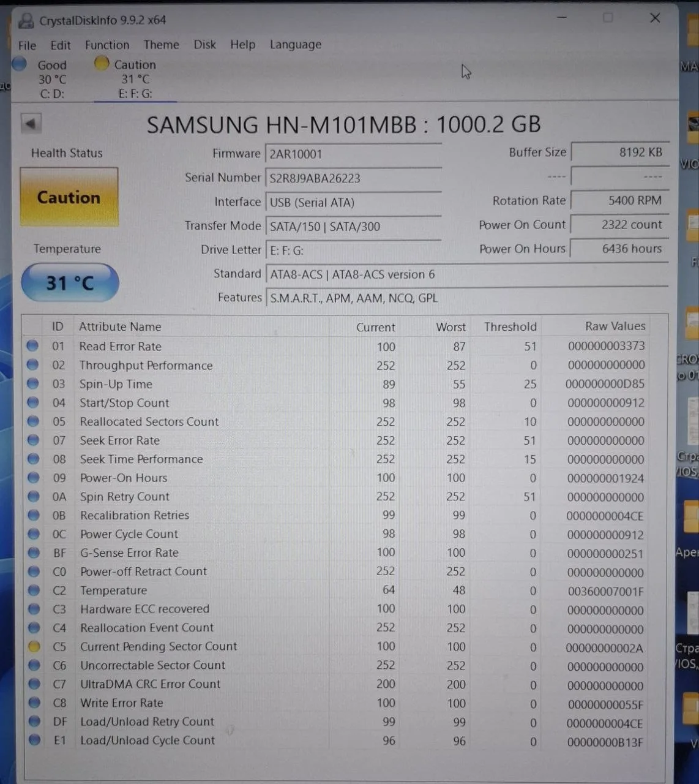Click the status dot for Throughput Performance

tap(32, 365)
